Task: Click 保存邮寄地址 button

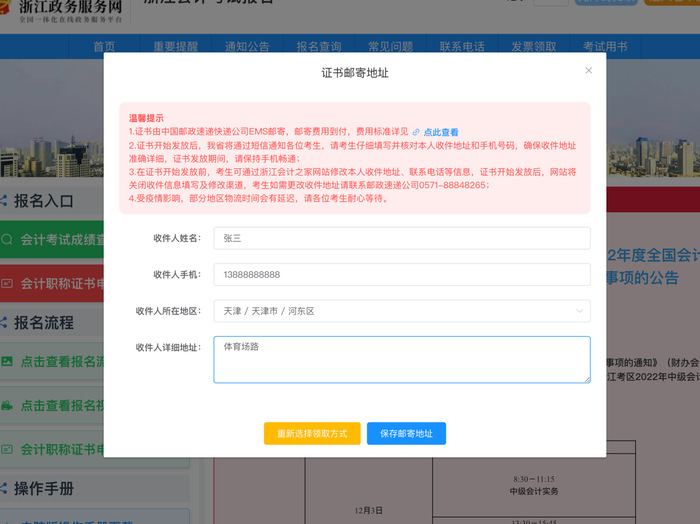Action: (406, 434)
